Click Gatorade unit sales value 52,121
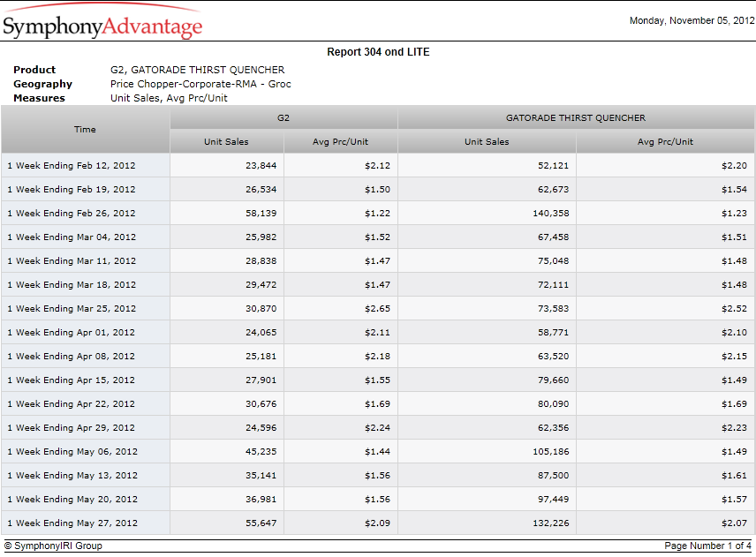Screen dimensions: 756x557 click(x=554, y=166)
